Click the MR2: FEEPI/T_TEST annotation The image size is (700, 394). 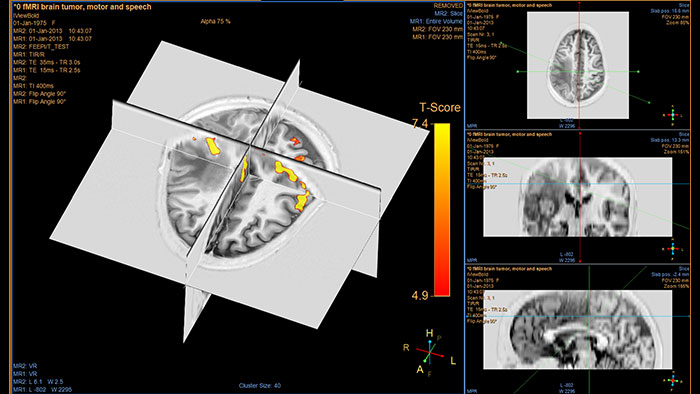click(x=41, y=46)
